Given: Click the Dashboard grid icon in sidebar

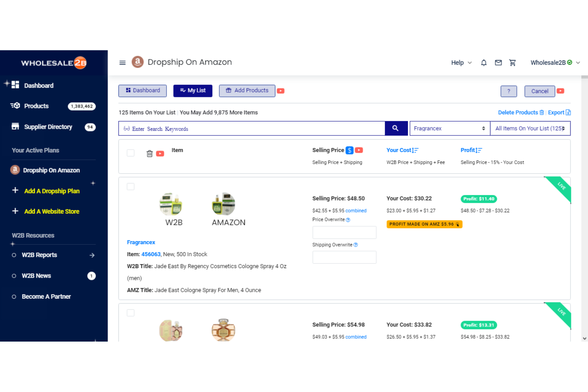Looking at the screenshot, I should pos(15,85).
